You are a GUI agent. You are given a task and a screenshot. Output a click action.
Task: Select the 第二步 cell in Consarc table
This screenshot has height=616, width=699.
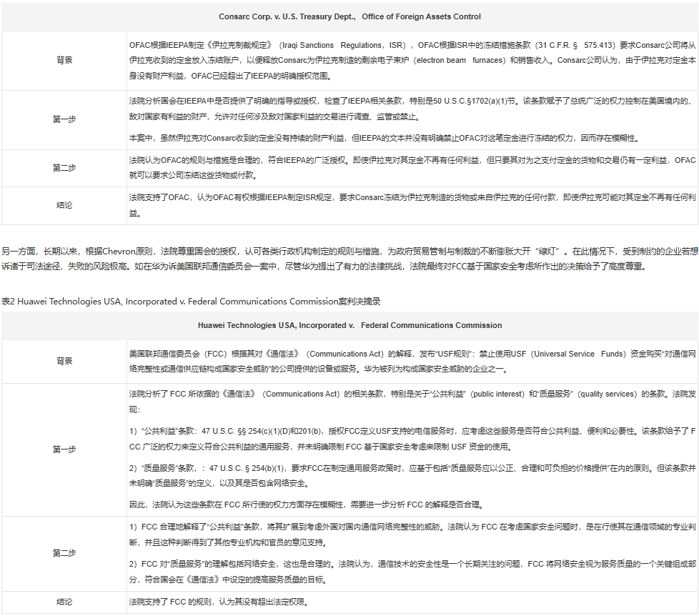pos(64,167)
